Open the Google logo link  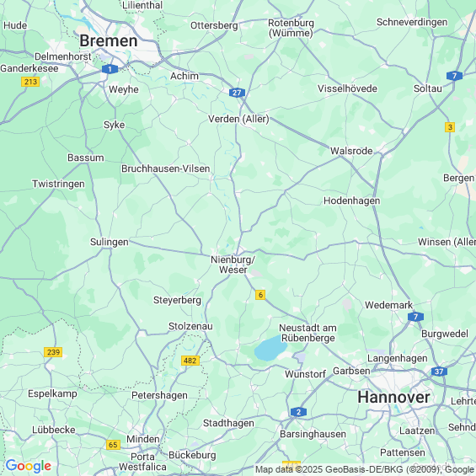29,466
